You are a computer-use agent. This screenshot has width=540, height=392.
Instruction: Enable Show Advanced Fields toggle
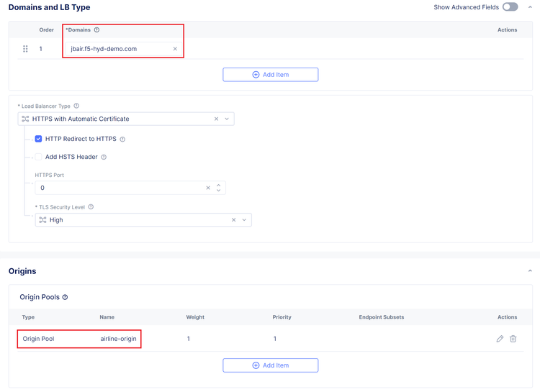[x=510, y=7]
